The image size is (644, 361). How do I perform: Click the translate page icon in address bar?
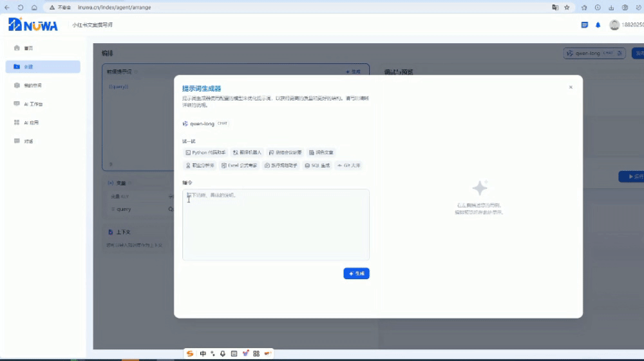click(x=555, y=7)
